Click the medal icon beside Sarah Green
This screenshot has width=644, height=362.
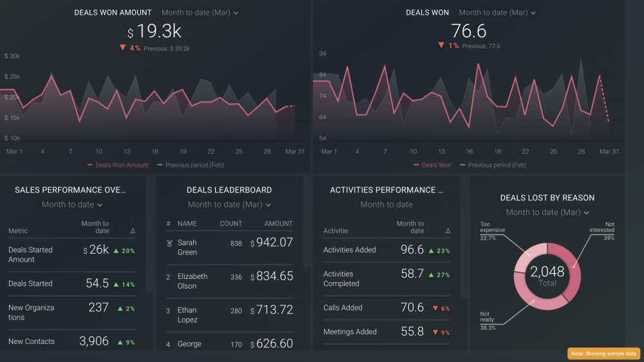pos(169,243)
